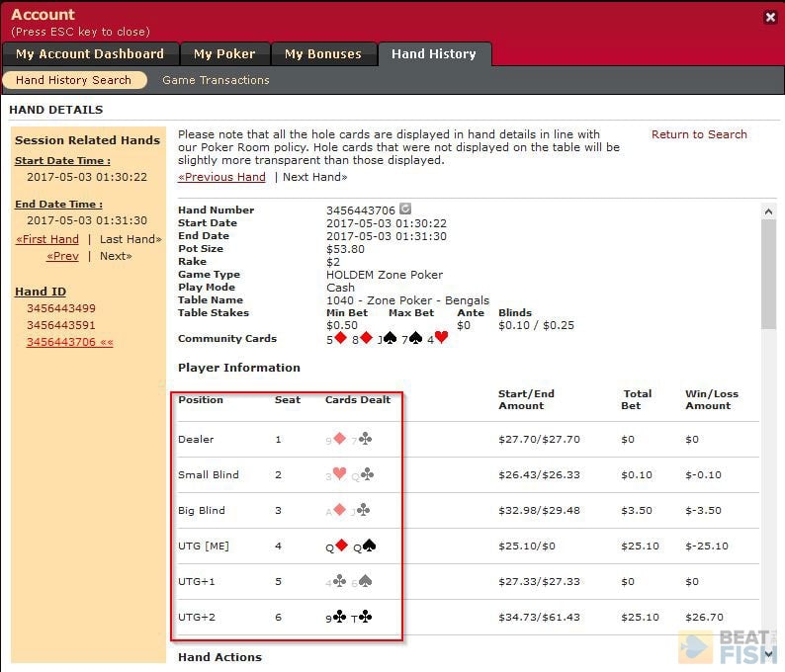Image resolution: width=785 pixels, height=672 pixels.
Task: Click the scrollbar down arrow at bottom
Action: [x=768, y=653]
